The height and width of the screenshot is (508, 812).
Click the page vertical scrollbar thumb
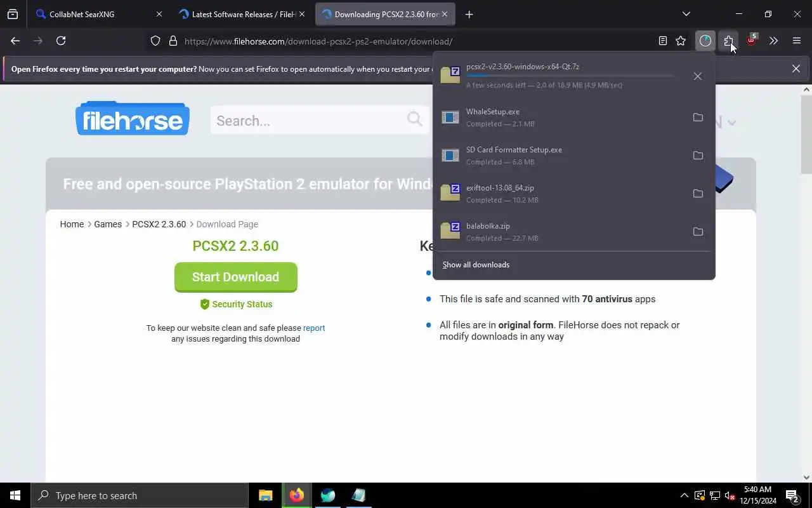(806, 133)
